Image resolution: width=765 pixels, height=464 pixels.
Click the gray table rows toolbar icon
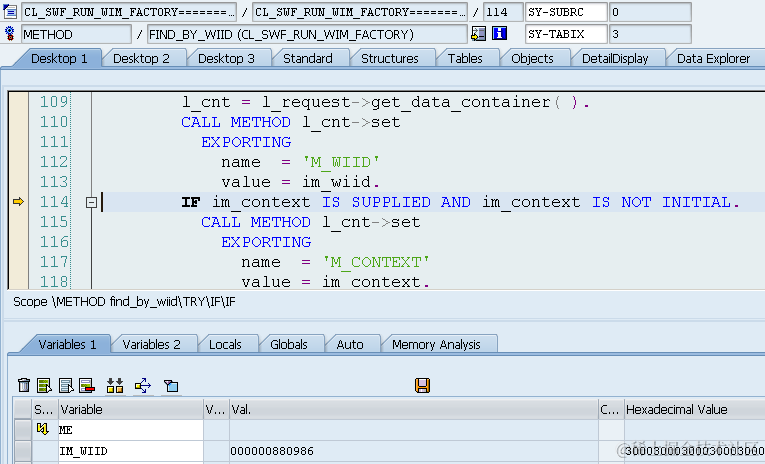[65, 385]
